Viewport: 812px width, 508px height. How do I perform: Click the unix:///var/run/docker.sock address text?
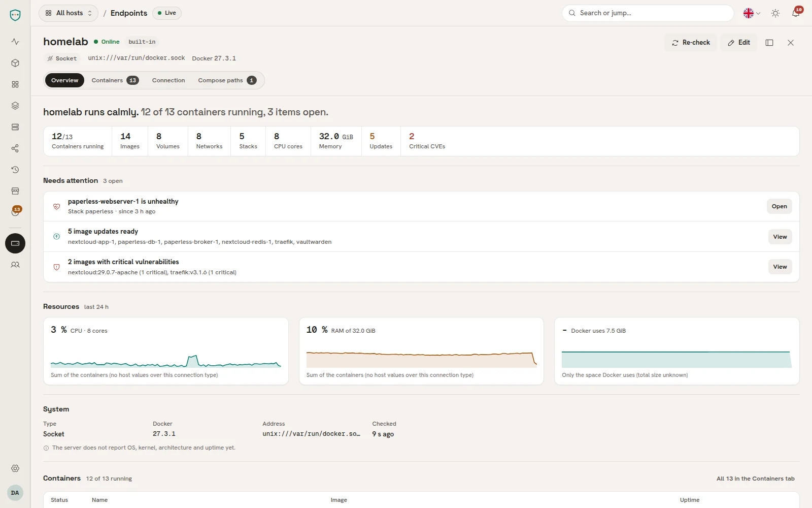click(137, 58)
